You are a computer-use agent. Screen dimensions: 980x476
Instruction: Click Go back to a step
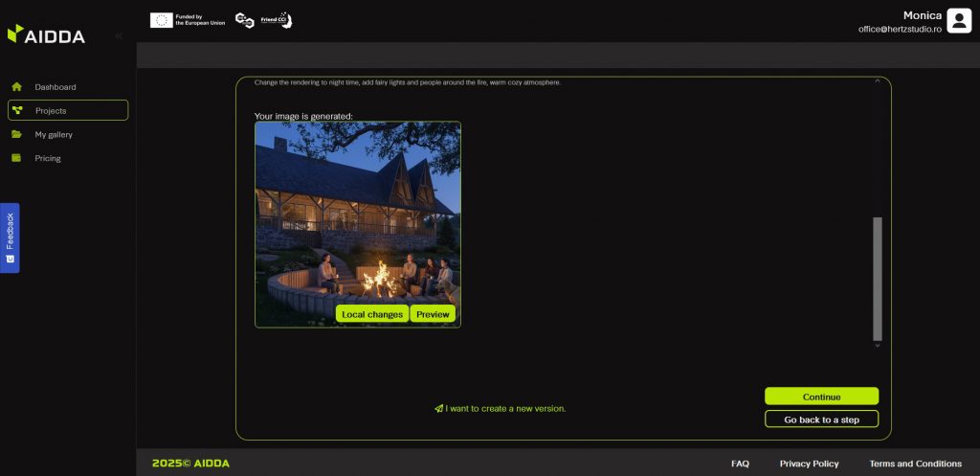(821, 419)
